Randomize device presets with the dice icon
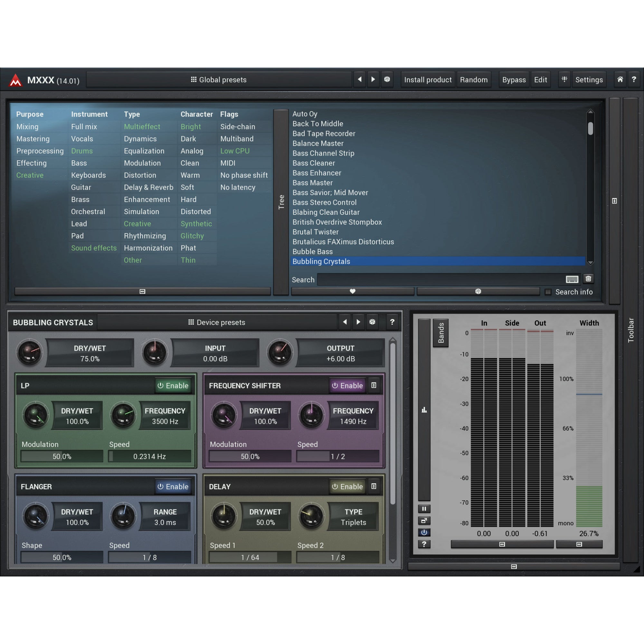Screen dimensions: 644x644 372,322
